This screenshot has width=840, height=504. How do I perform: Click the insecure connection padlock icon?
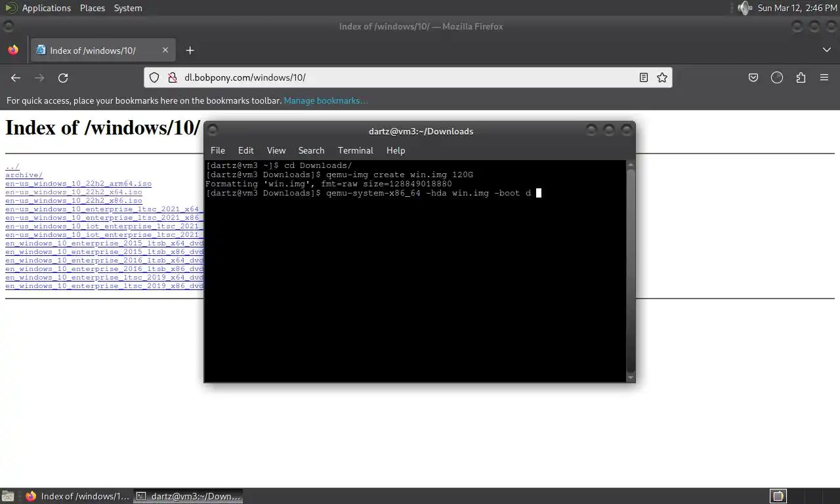[x=172, y=77]
